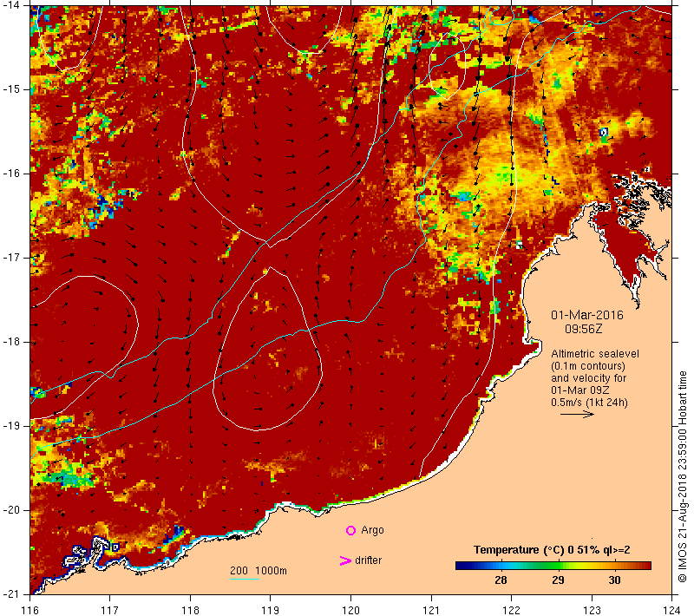Click longitude axis label 117
Image resolution: width=694 pixels, height=616 pixels.
click(110, 610)
